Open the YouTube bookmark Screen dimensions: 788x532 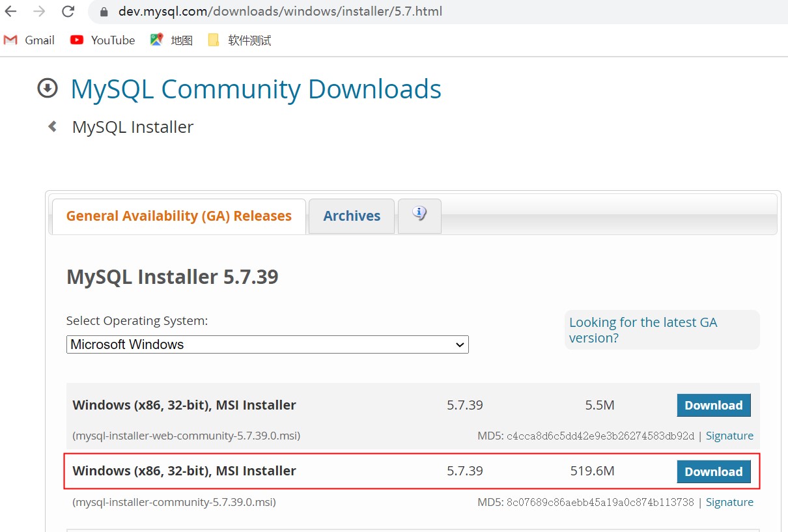102,40
